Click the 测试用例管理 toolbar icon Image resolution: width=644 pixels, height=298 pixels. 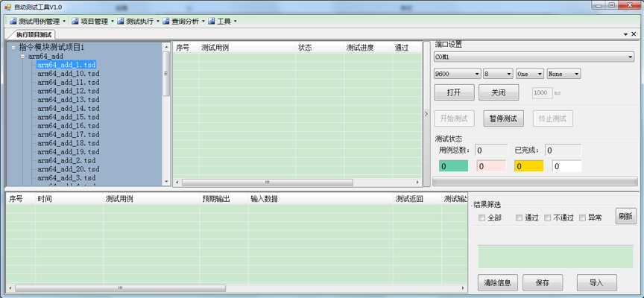pyautogui.click(x=13, y=21)
